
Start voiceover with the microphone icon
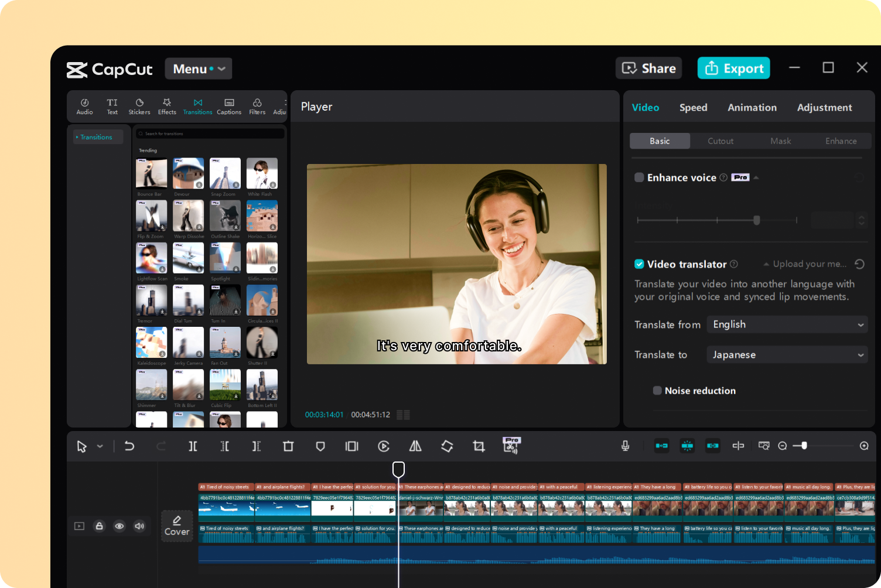(x=625, y=446)
